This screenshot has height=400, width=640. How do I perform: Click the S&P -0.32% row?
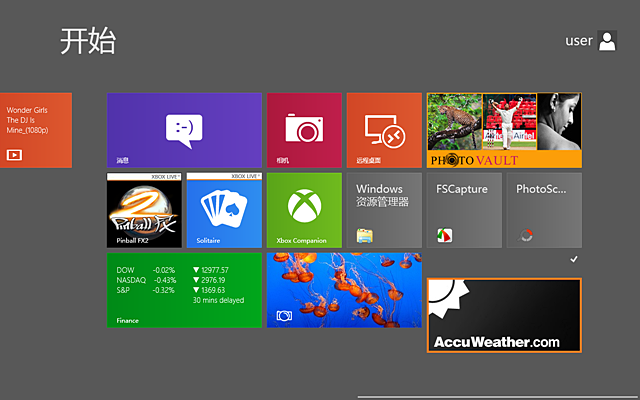point(172,290)
